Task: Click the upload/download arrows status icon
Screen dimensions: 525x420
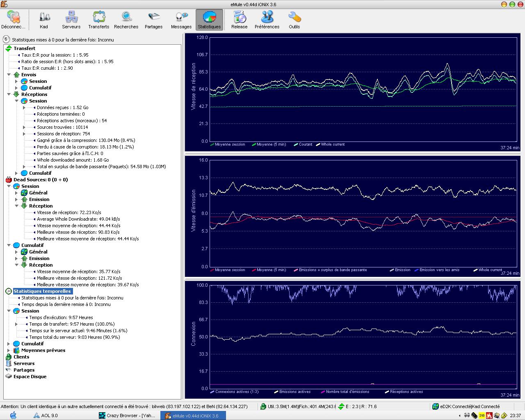Action: tap(341, 406)
